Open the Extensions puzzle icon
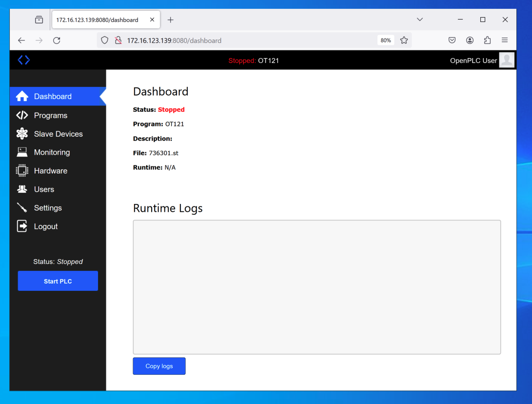 coord(487,40)
